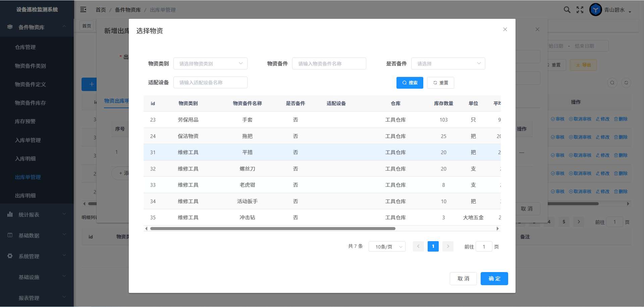Click the 确定 button
Image resolution: width=644 pixels, height=307 pixels.
[494, 278]
